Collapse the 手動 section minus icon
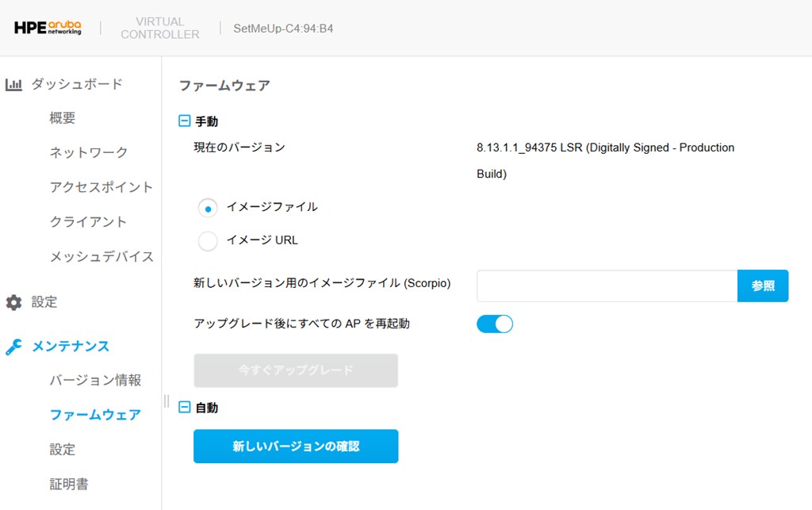The image size is (812, 510). (x=184, y=121)
